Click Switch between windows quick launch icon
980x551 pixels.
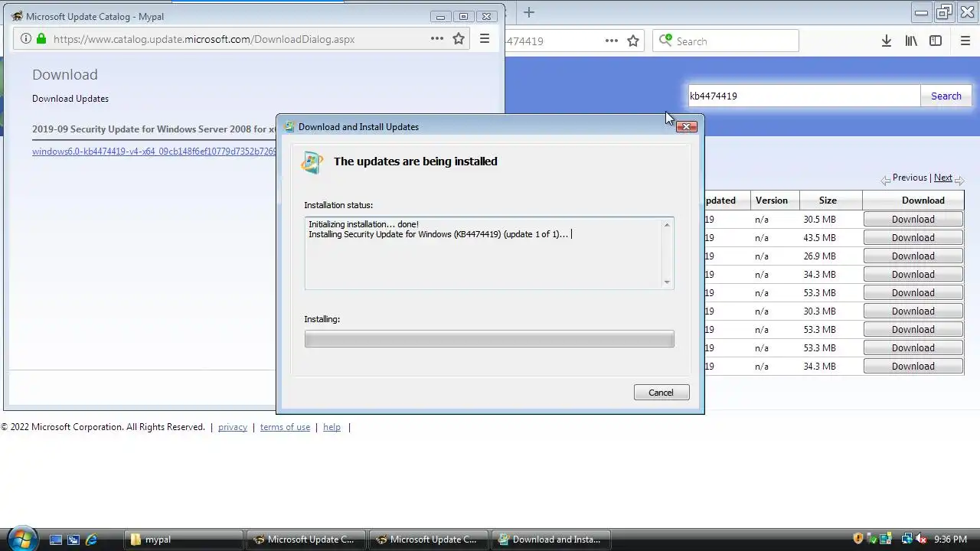pos(73,540)
